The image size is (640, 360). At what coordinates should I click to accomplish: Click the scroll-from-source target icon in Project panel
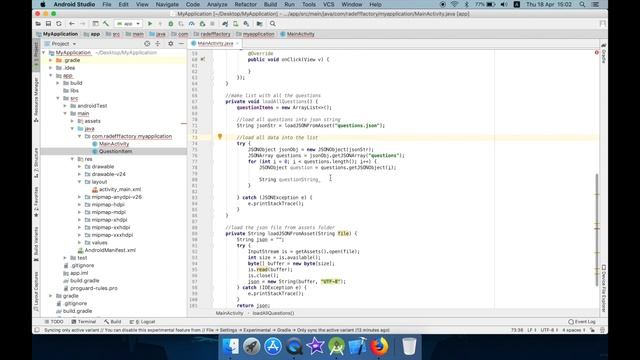click(147, 43)
